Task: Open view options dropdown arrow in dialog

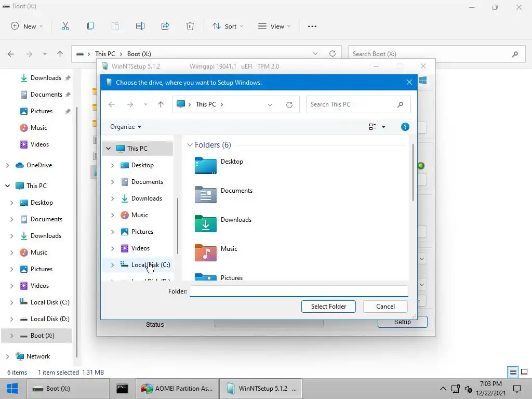Action: (383, 127)
